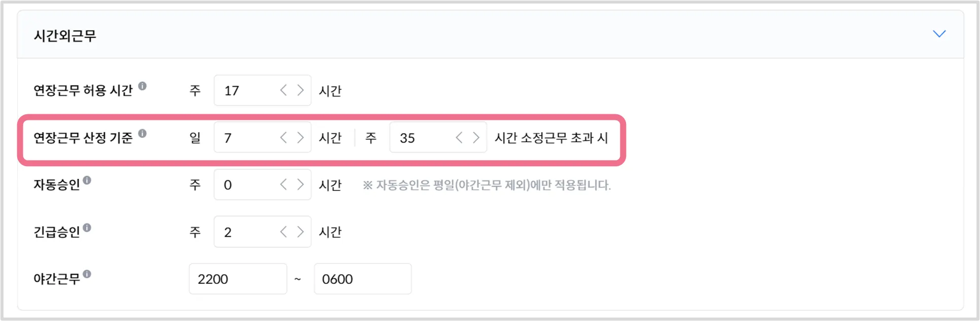Click info icon beside 자동승인 label

pos(87,180)
